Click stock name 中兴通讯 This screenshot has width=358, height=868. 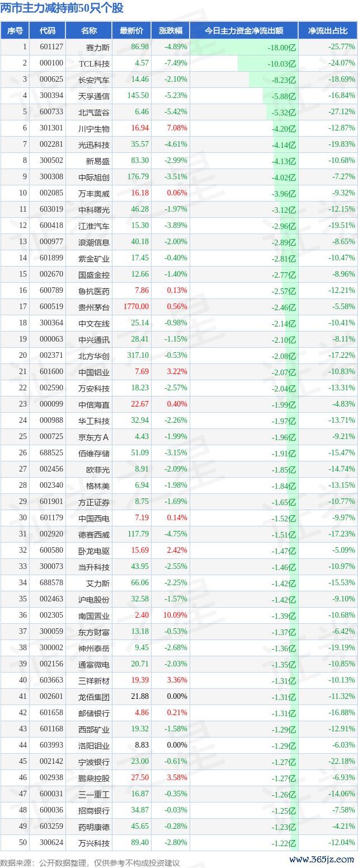pos(94,339)
